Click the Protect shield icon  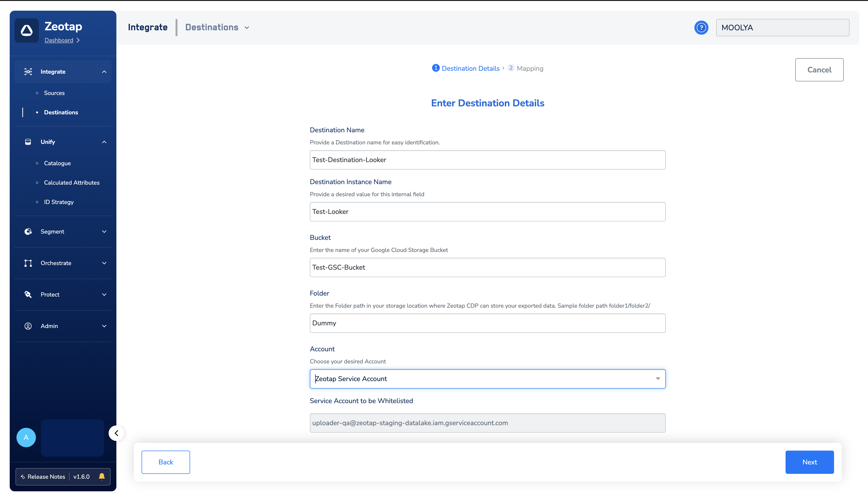[x=28, y=295]
